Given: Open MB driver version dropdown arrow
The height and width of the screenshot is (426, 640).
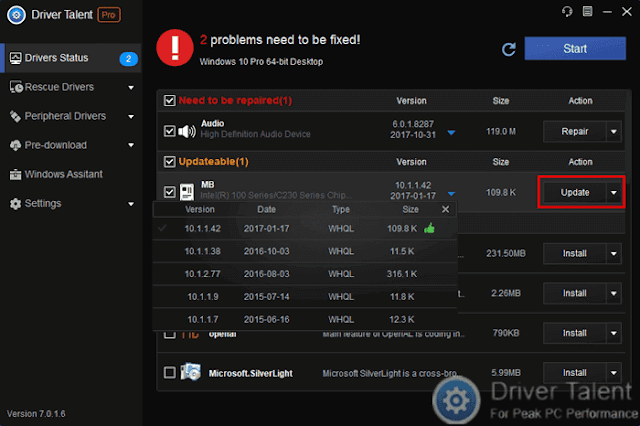Looking at the screenshot, I should pyautogui.click(x=451, y=193).
